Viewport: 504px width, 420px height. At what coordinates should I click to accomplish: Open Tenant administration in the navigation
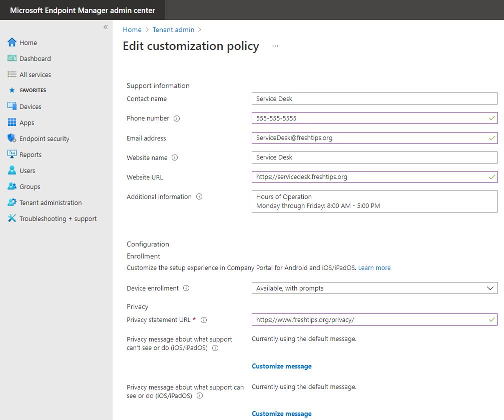coord(51,202)
